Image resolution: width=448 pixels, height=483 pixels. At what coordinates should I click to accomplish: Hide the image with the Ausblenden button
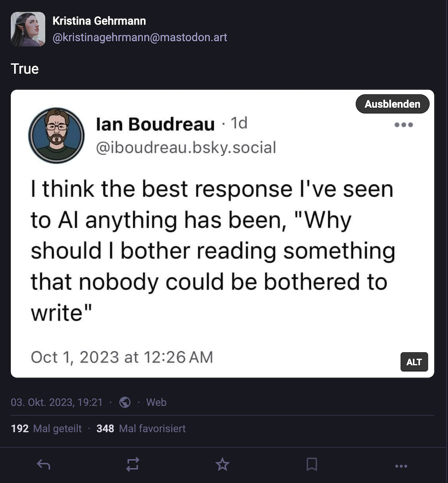pos(392,104)
